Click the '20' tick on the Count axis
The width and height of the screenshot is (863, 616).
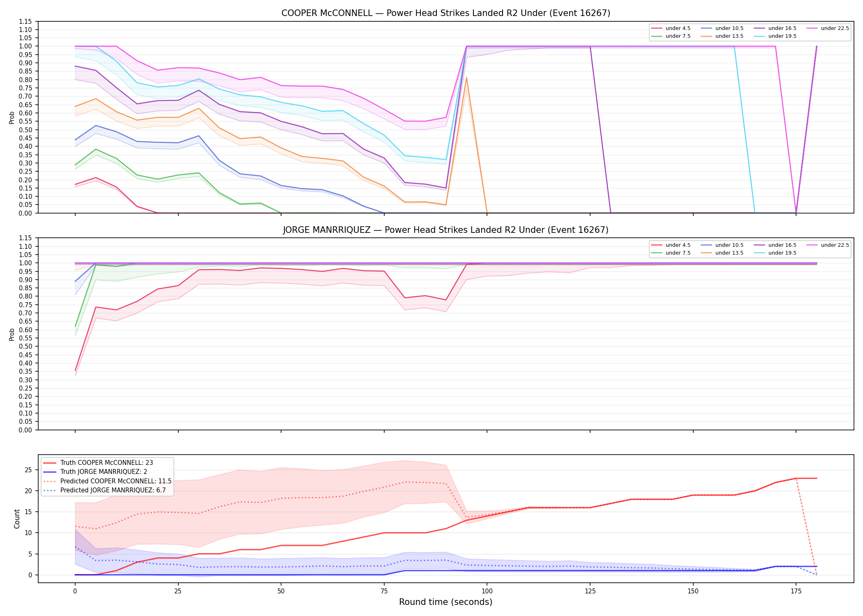point(28,491)
